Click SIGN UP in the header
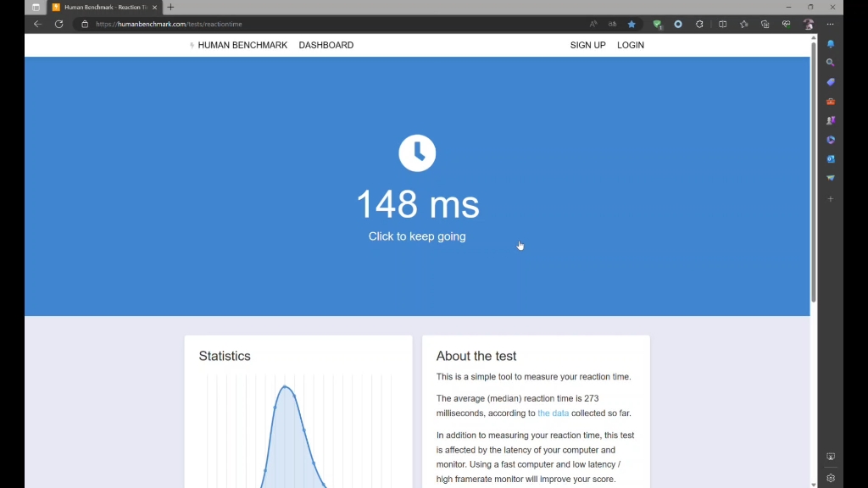The width and height of the screenshot is (868, 488). pyautogui.click(x=588, y=46)
